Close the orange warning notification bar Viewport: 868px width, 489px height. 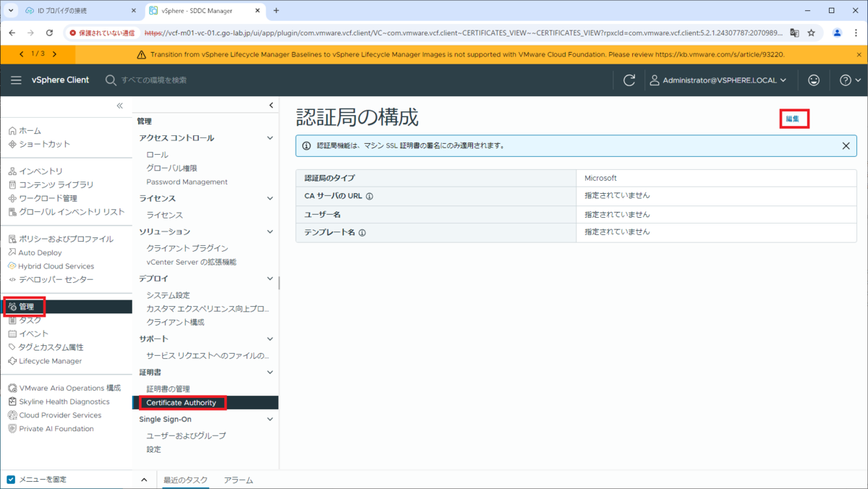tap(859, 54)
